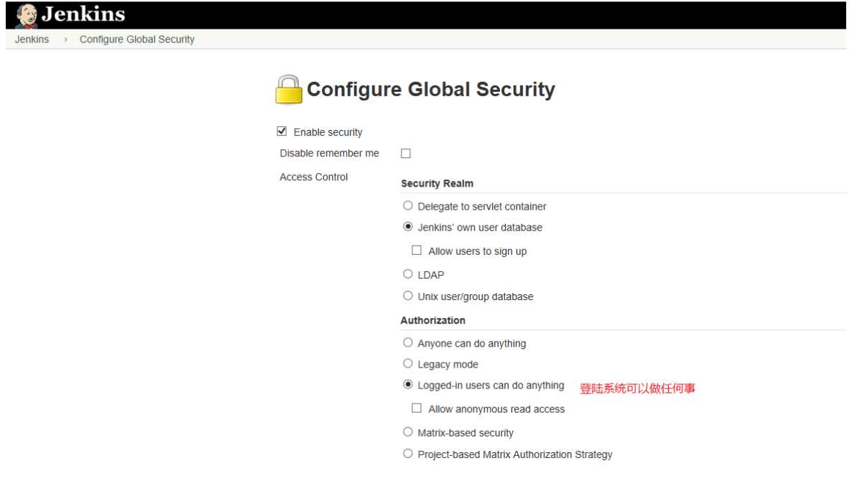
Task: Click the Jenkins title text in header
Action: [x=83, y=14]
